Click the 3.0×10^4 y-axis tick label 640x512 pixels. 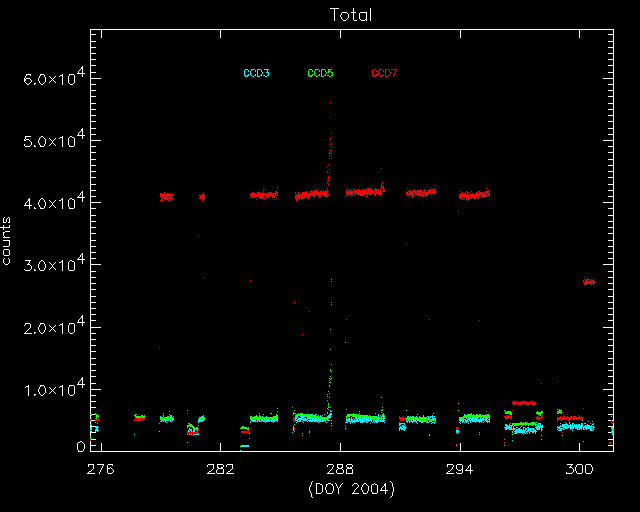coord(50,265)
